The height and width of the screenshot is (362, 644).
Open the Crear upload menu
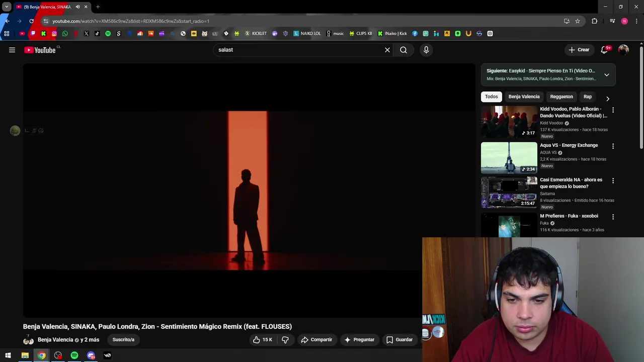click(579, 50)
